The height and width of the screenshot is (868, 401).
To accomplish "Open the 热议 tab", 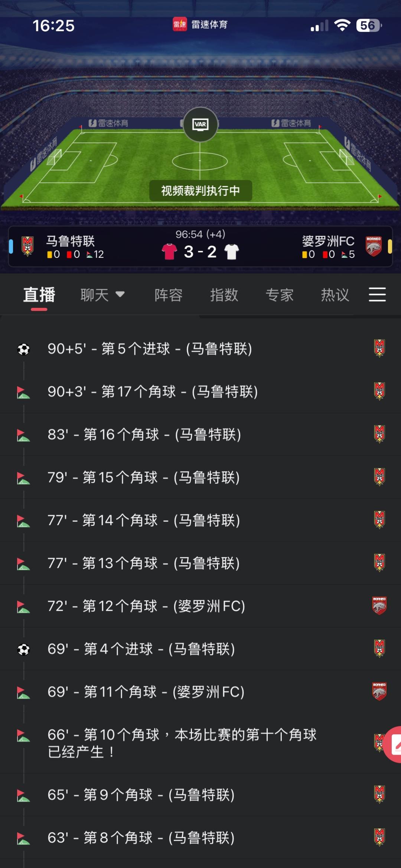I will point(335,295).
